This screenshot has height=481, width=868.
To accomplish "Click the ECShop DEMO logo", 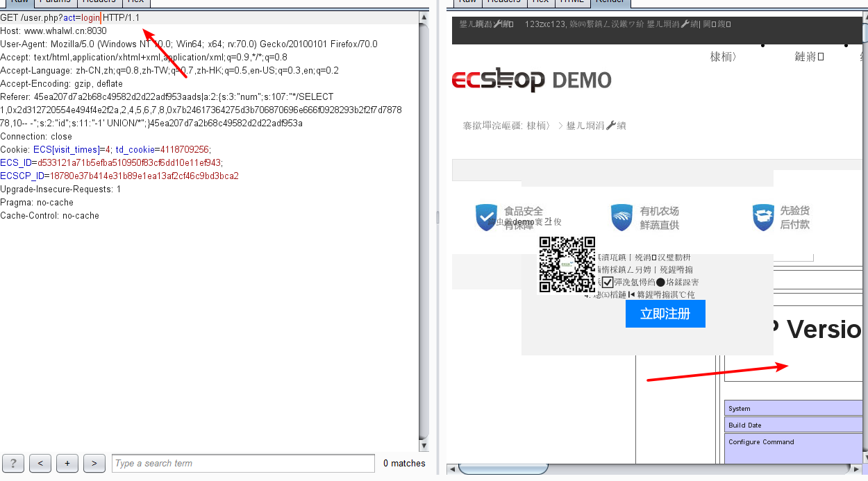I will point(531,80).
